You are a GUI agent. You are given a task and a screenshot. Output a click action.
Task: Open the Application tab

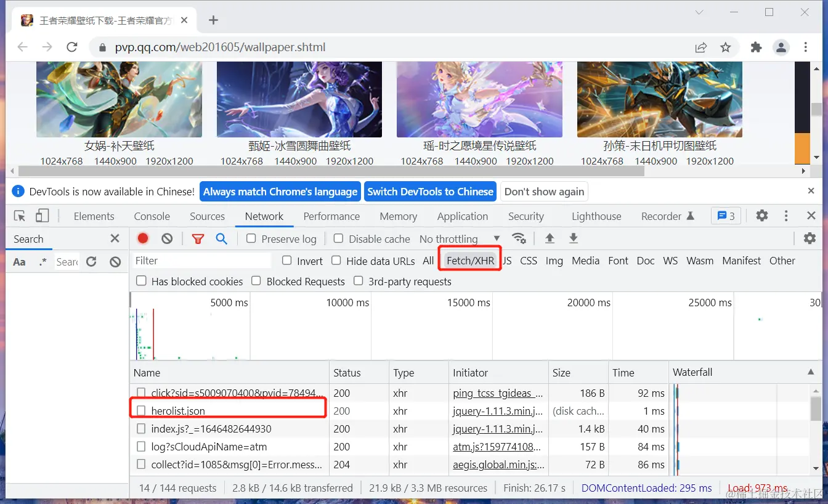462,216
